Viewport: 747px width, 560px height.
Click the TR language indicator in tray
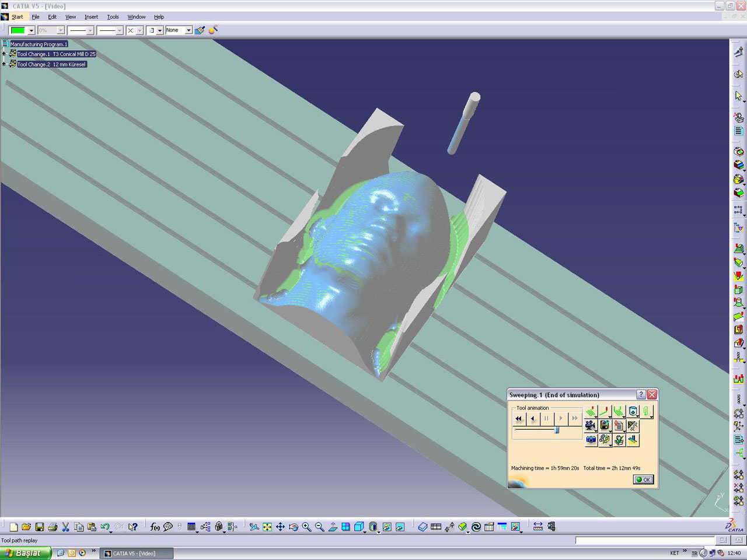click(x=694, y=553)
